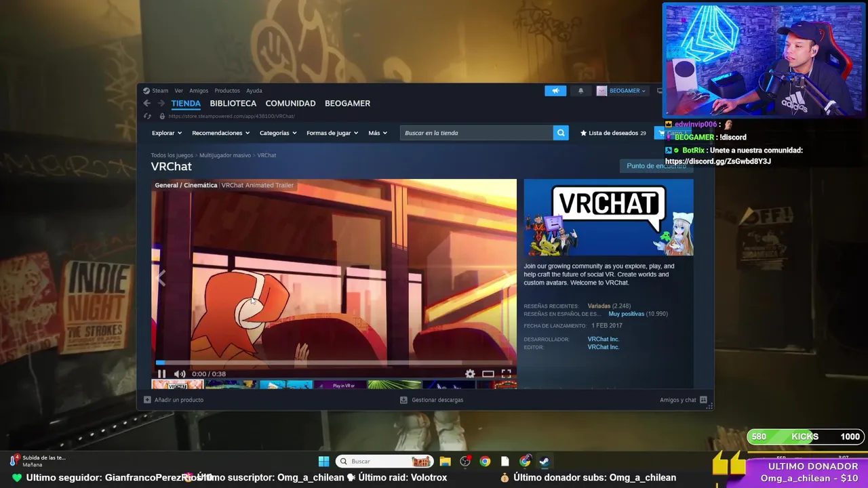Image resolution: width=868 pixels, height=488 pixels.
Task: Click Añadir un producto
Action: coord(174,400)
